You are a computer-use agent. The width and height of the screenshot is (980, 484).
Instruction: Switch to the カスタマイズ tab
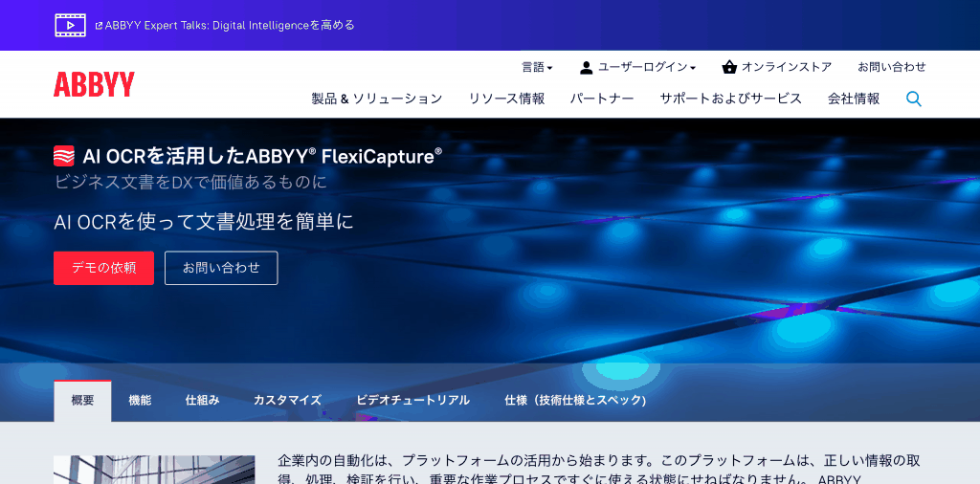287,401
